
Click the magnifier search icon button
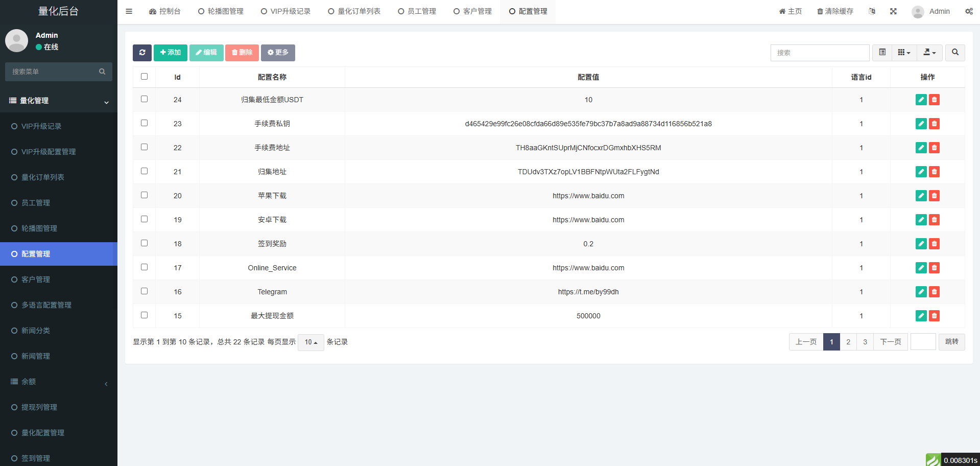[x=955, y=53]
